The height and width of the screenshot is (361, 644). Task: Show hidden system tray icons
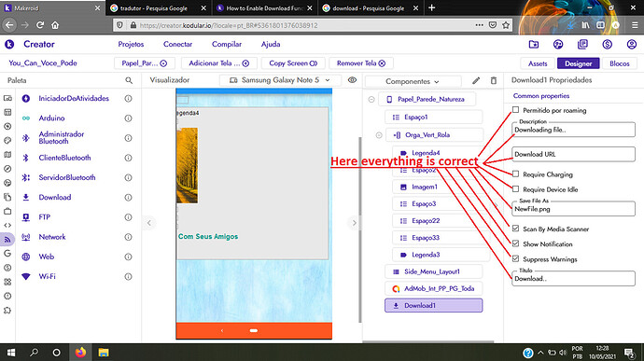540,353
